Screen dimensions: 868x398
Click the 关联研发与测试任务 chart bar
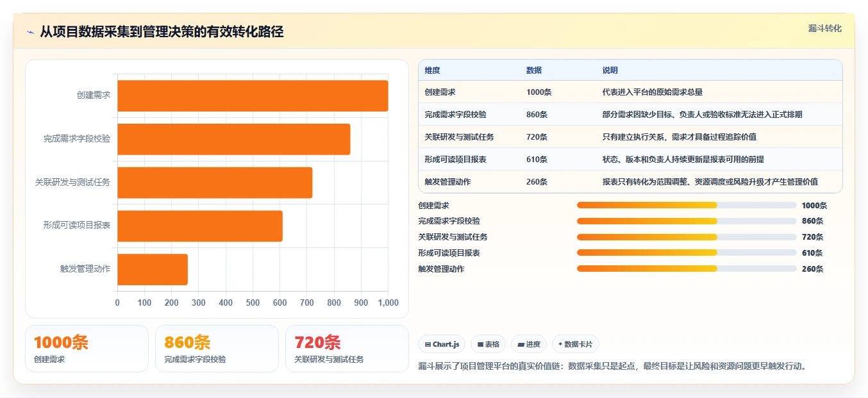point(215,183)
